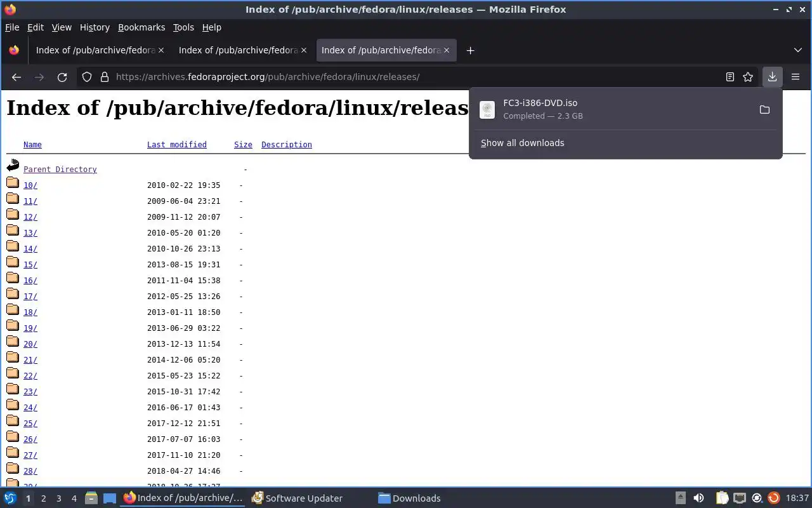This screenshot has width=812, height=508.
Task: Open the History menu
Action: (95, 27)
